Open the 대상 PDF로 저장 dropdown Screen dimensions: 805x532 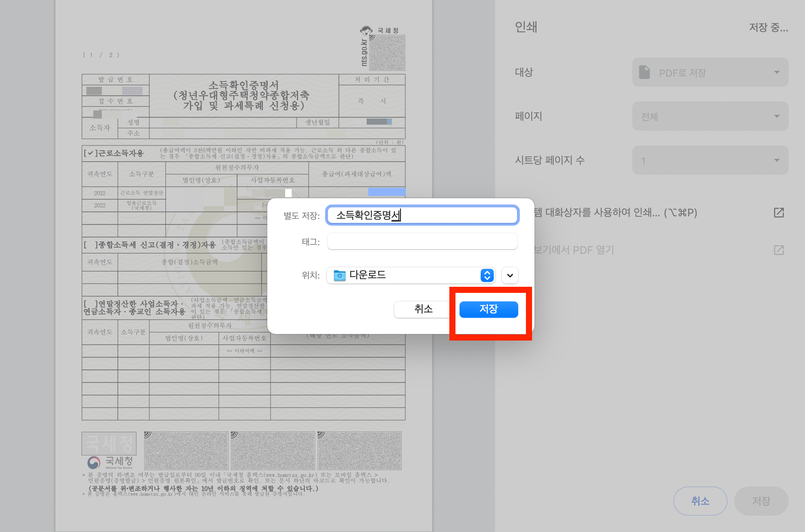(x=710, y=73)
